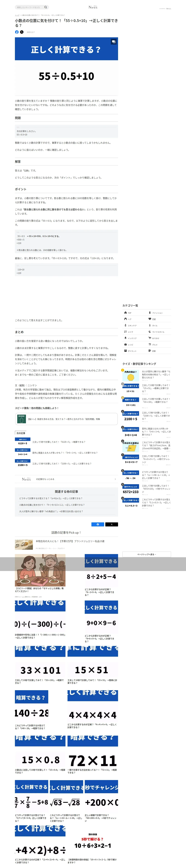Share on Facebook via the icon under the title
Image resolution: width=186 pixels, height=868 pixels.
17,32
